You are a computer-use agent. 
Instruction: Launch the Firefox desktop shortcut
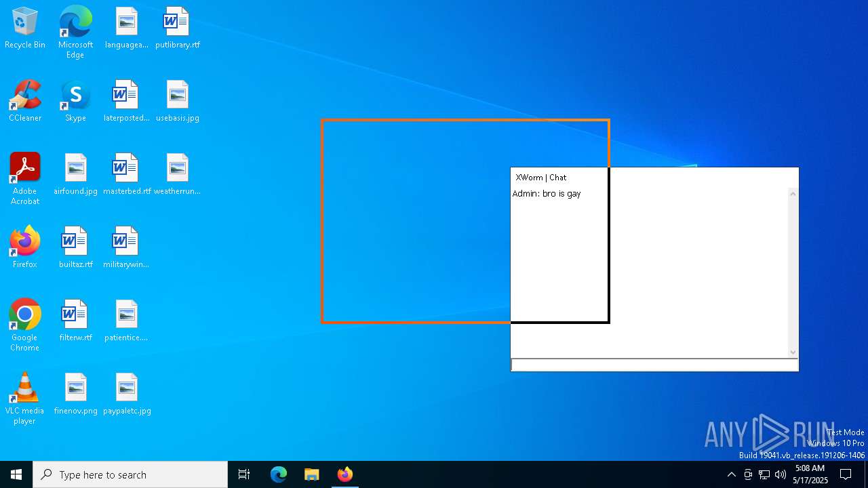[25, 248]
